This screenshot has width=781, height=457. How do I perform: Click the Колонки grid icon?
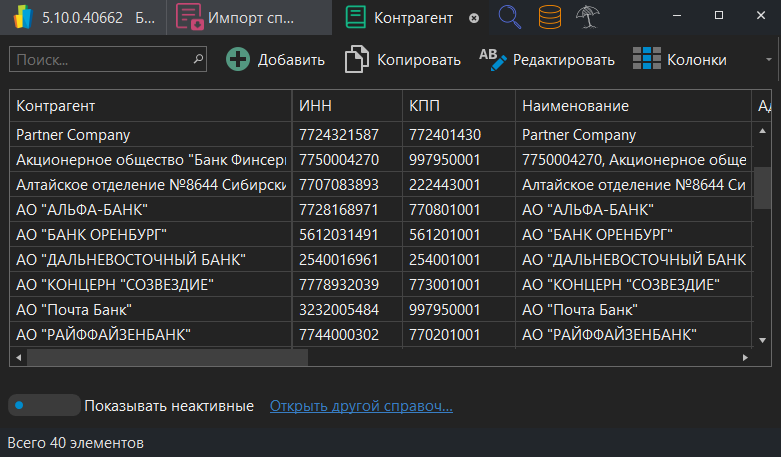point(647,59)
